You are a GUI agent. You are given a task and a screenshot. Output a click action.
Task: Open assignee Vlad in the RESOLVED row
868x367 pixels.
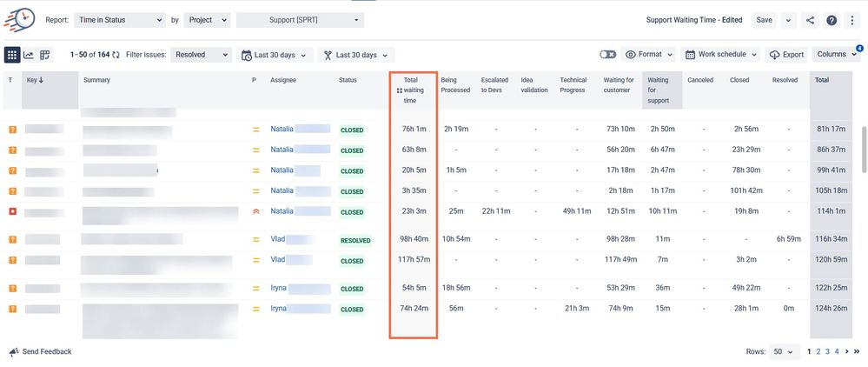pyautogui.click(x=278, y=239)
